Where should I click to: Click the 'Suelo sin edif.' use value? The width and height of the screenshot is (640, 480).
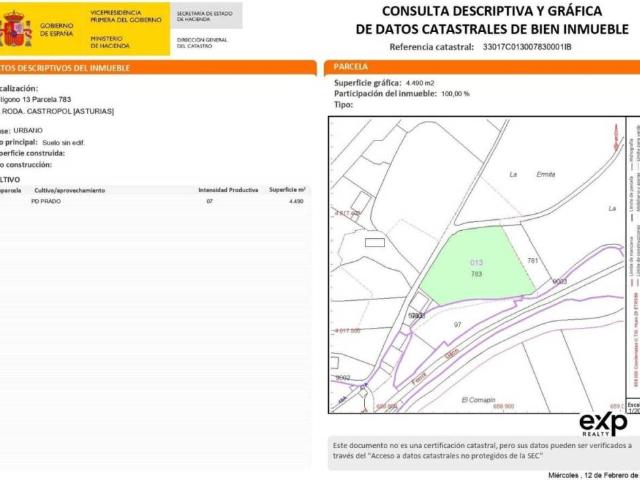point(63,142)
